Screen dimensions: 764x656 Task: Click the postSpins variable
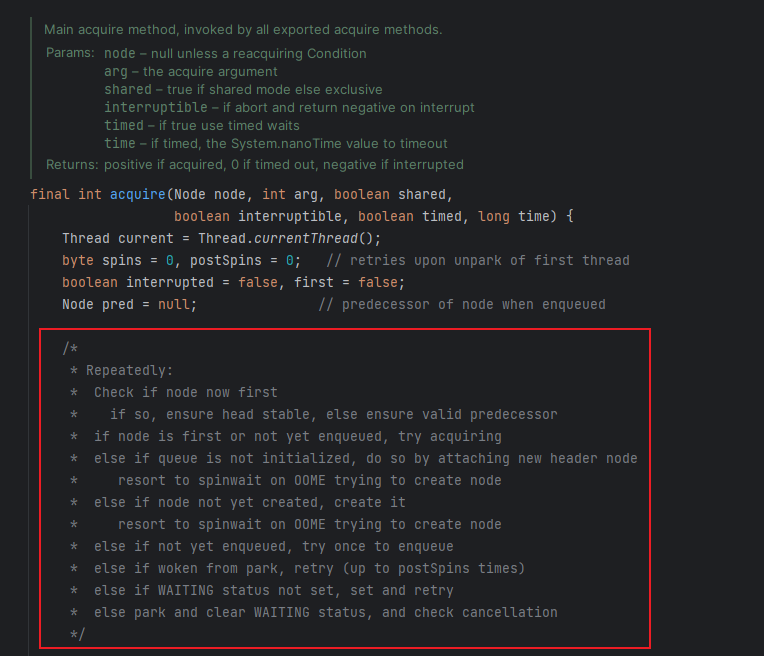(226, 260)
